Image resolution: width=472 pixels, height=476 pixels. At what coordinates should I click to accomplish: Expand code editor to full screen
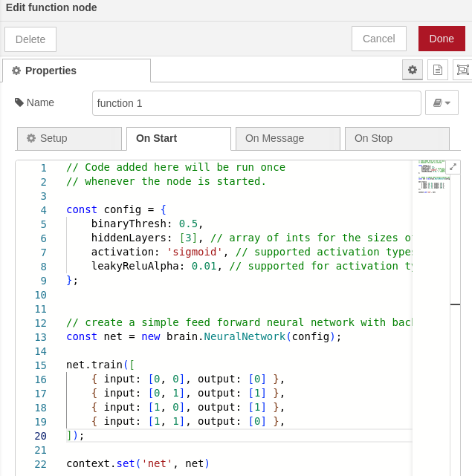coord(453,167)
